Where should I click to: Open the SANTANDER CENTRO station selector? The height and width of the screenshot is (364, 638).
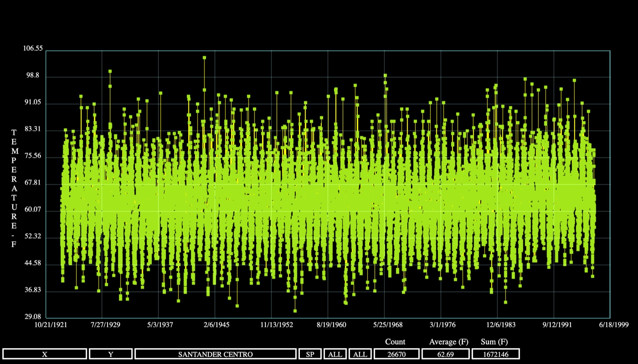215,354
